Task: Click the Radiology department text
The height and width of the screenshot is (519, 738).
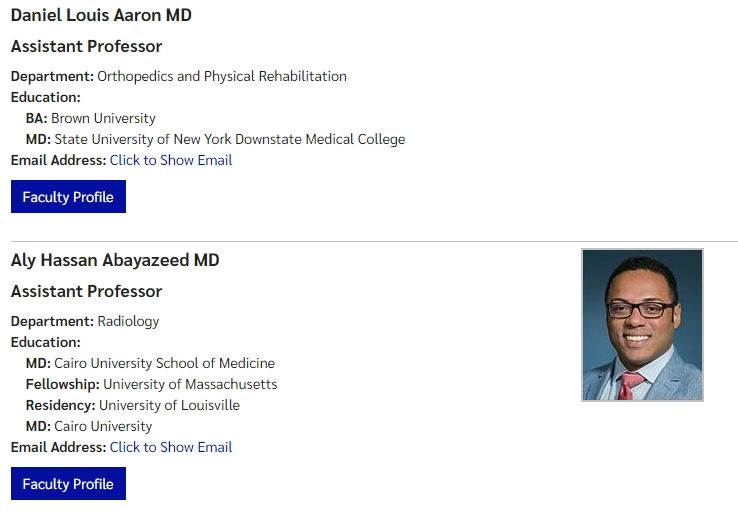Action: click(x=128, y=321)
